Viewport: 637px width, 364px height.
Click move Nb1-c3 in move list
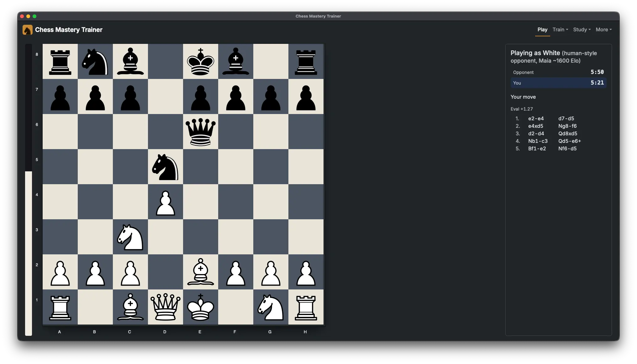[538, 141]
